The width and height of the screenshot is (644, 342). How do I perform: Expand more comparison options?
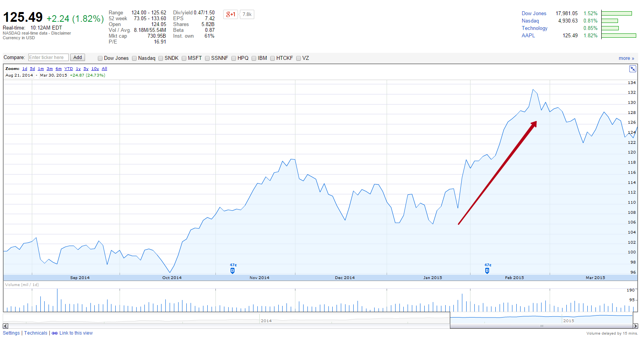[626, 58]
